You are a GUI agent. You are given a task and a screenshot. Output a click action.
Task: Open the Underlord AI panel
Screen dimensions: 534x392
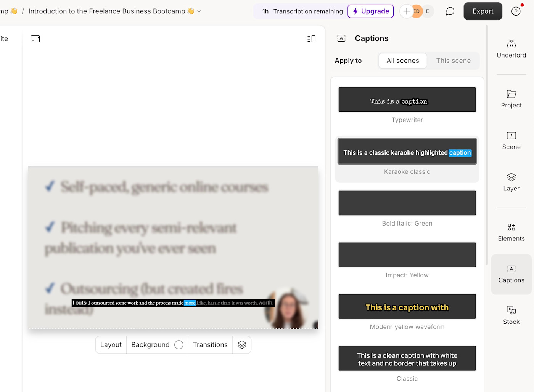(511, 49)
